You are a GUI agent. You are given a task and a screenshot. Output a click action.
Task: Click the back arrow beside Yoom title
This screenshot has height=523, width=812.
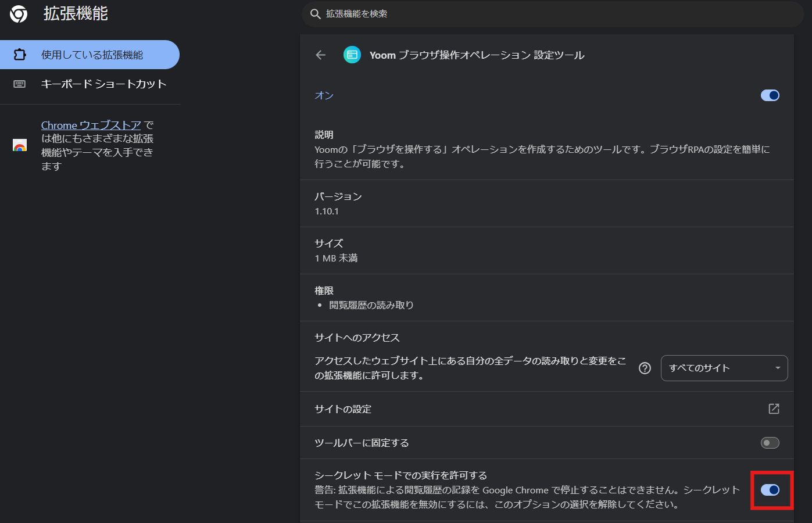[321, 55]
